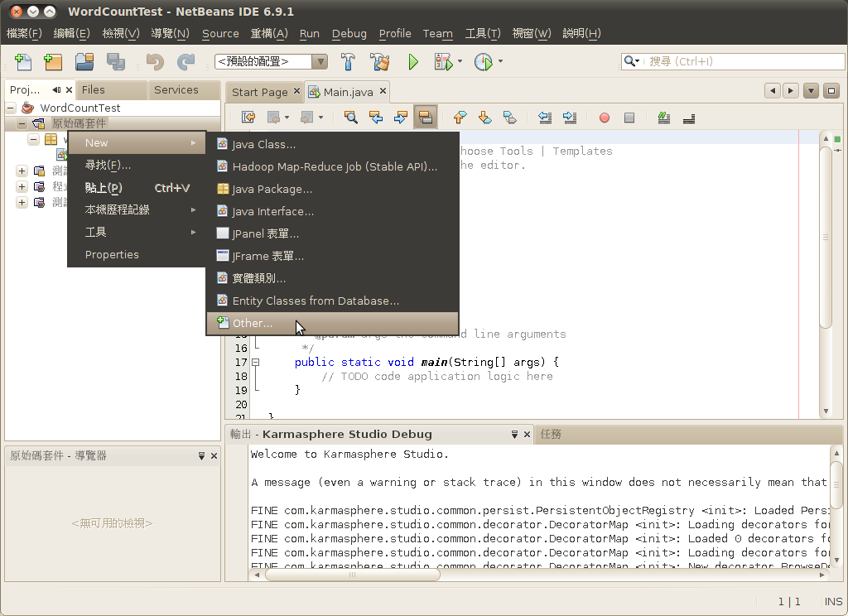Close the output Karmasphere Studio Debug panel
Image resolution: width=848 pixels, height=616 pixels.
pyautogui.click(x=527, y=435)
